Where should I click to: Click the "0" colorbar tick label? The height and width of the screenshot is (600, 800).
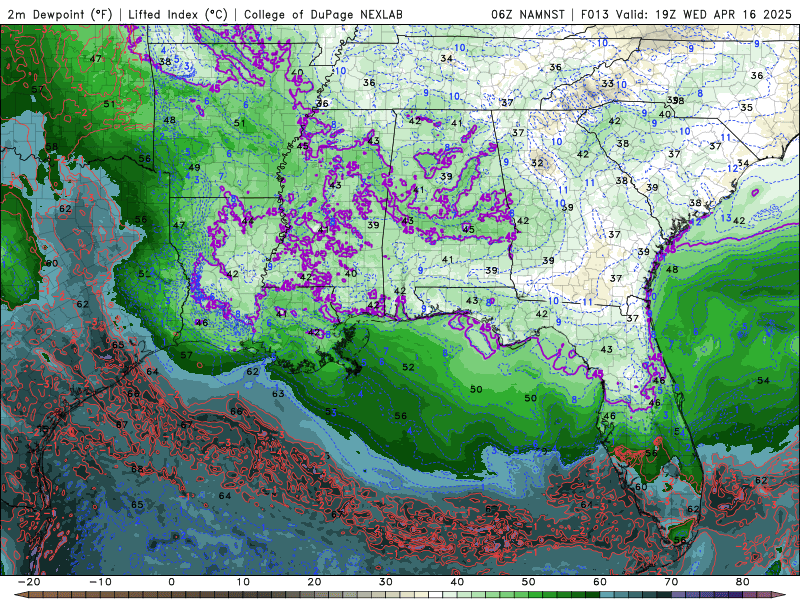tap(171, 582)
